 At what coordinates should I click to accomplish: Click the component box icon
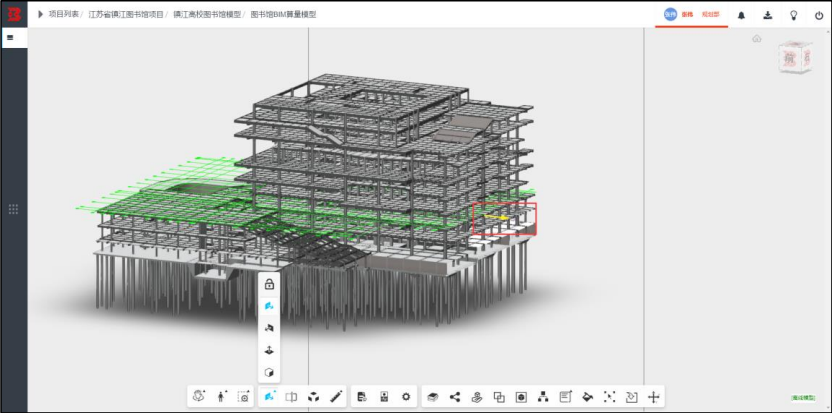[521, 396]
